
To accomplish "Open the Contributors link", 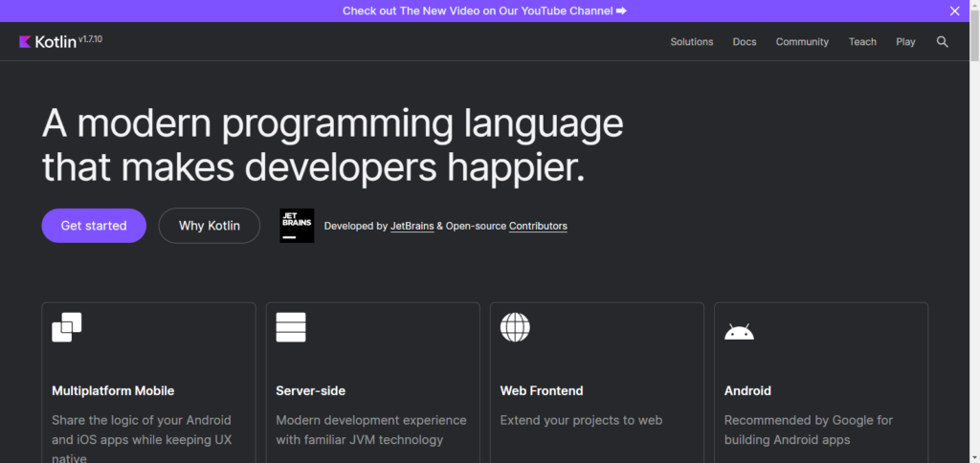I will [538, 227].
